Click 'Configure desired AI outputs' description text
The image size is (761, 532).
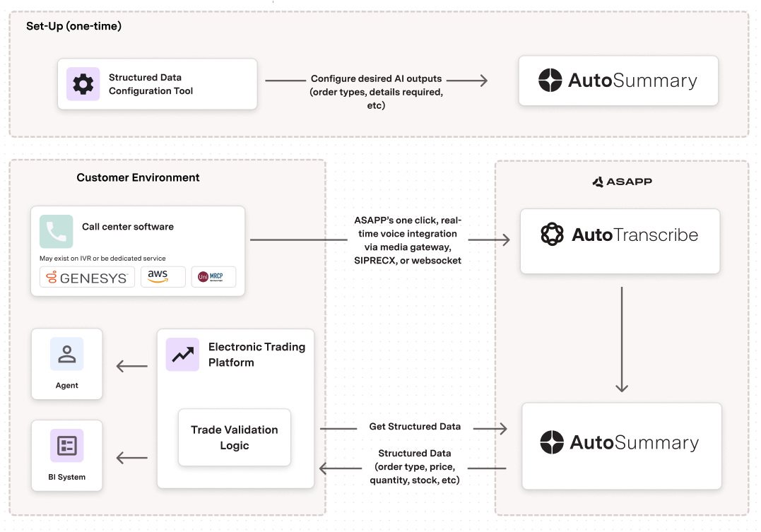pos(376,92)
